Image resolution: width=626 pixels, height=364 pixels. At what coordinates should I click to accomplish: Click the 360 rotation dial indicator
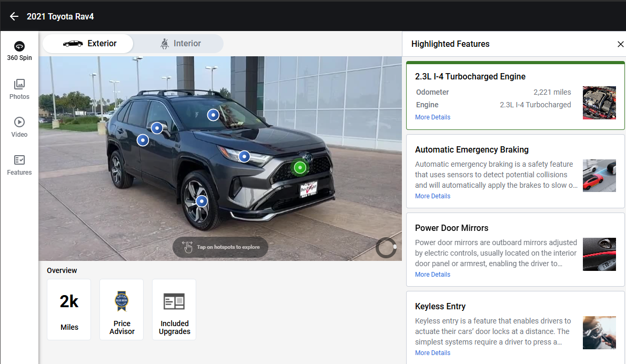coord(386,247)
